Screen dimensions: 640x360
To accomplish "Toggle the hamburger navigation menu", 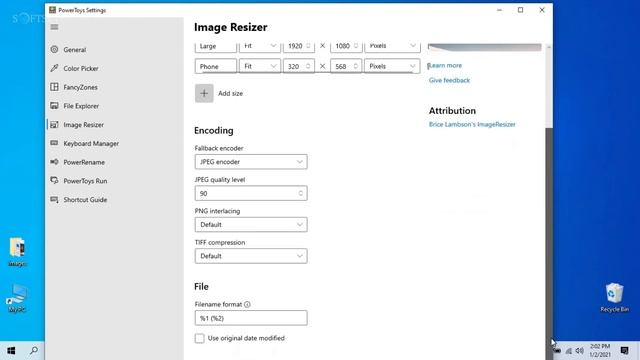I will click(54, 27).
